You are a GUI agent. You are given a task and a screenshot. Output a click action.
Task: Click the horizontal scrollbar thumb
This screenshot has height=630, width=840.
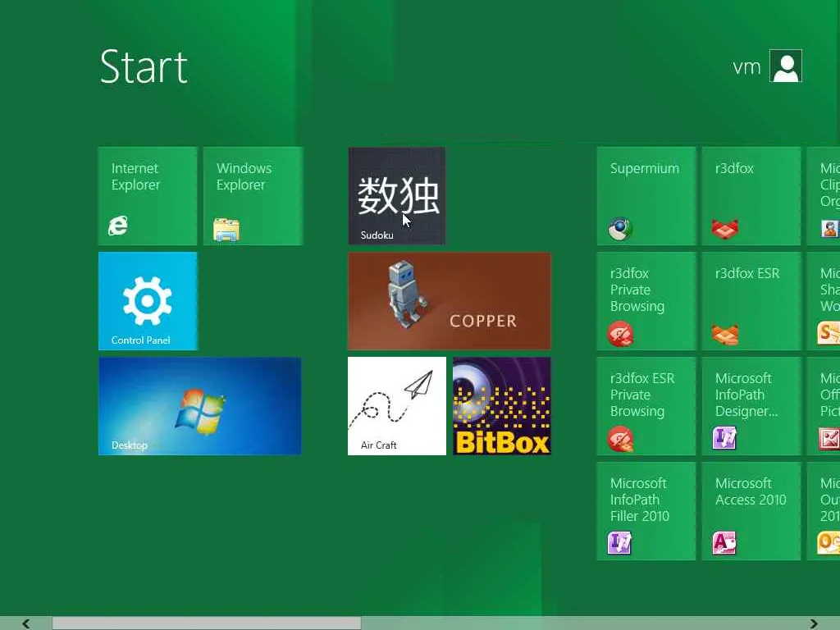point(206,623)
